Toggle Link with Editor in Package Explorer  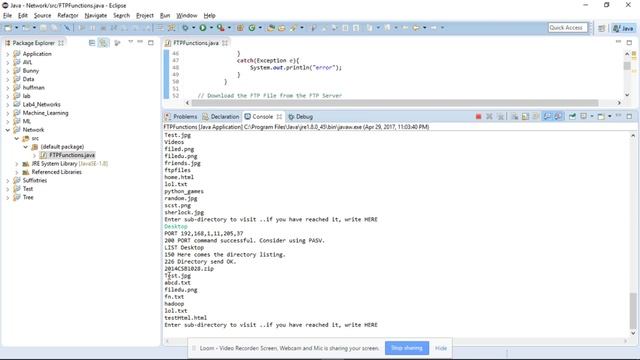[x=103, y=43]
